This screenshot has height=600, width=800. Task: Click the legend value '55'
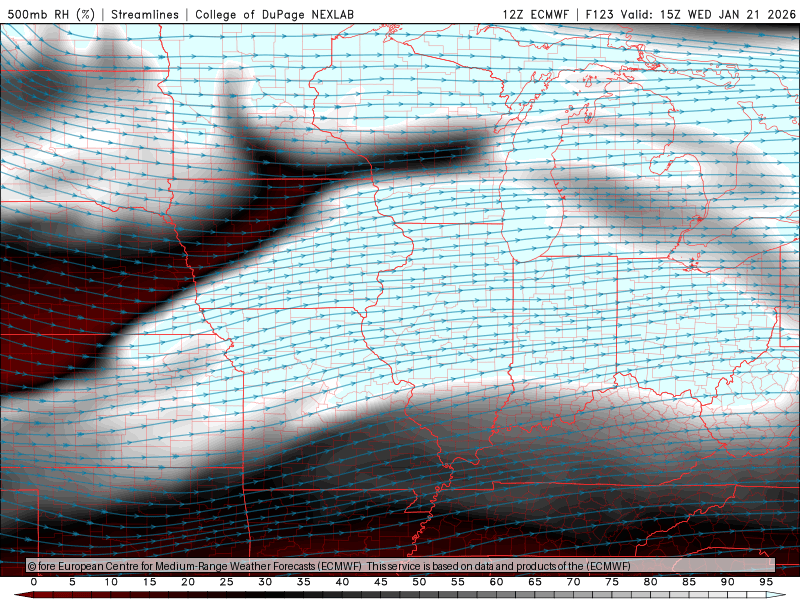click(458, 582)
